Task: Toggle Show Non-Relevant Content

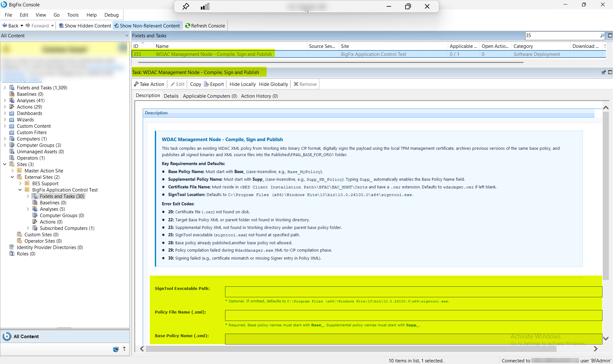Action: [x=147, y=26]
